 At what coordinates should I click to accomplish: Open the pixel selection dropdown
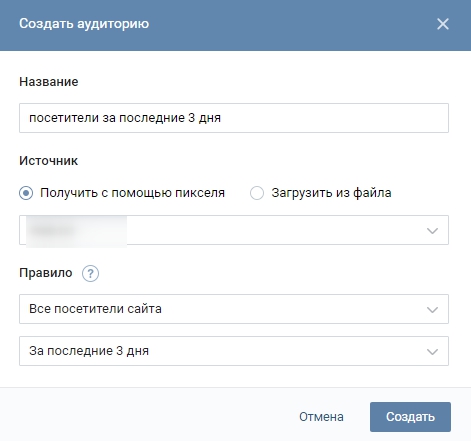point(234,230)
